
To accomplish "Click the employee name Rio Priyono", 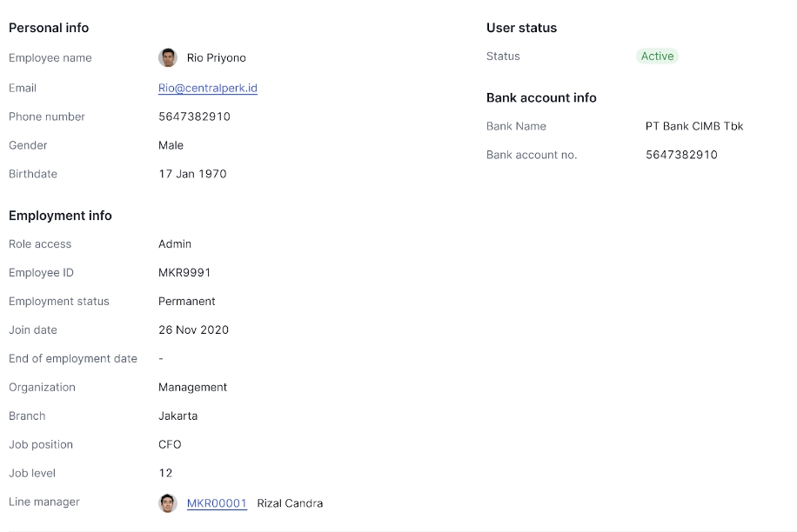I will pyautogui.click(x=216, y=58).
